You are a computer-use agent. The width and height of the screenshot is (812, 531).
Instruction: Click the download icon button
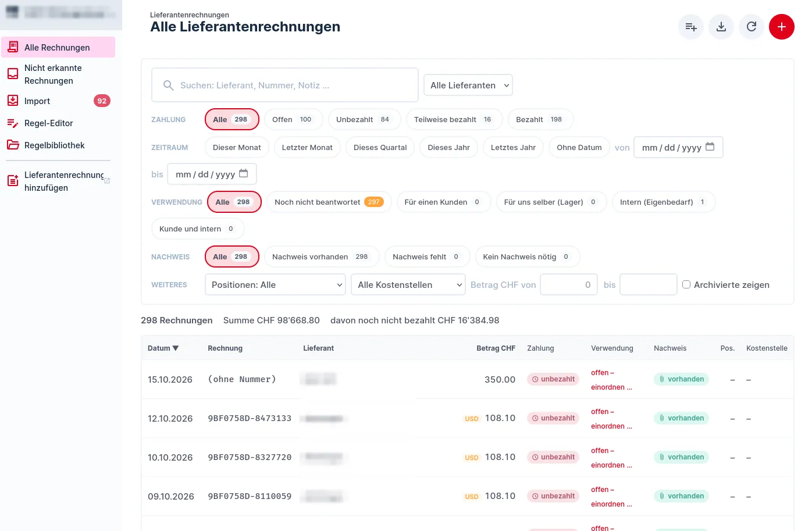tap(721, 27)
